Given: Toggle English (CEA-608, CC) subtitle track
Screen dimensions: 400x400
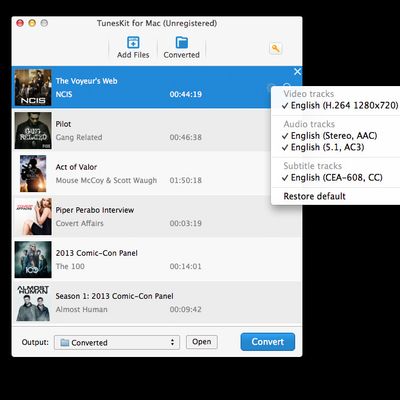Looking at the screenshot, I should [332, 177].
